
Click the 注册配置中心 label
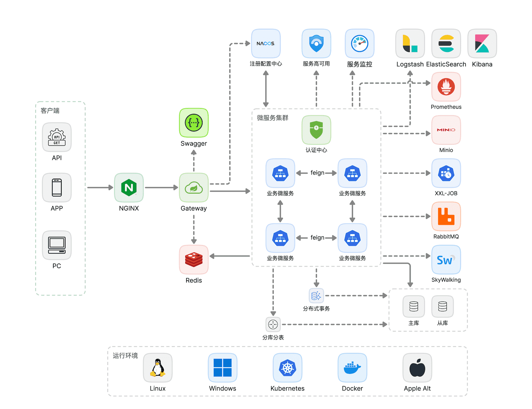pos(266,64)
